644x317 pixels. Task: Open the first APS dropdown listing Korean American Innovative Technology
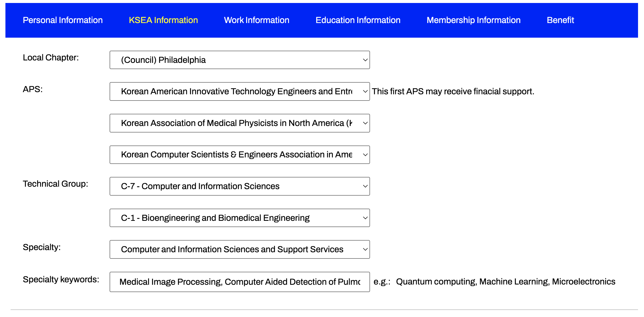[240, 91]
